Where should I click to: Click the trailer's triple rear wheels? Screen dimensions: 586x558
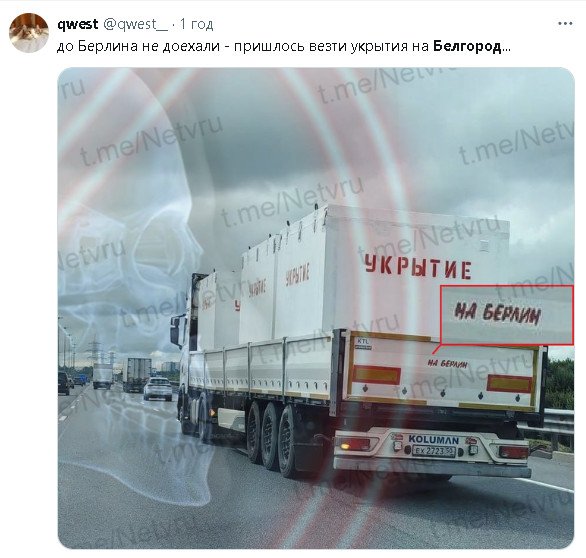coord(272,437)
